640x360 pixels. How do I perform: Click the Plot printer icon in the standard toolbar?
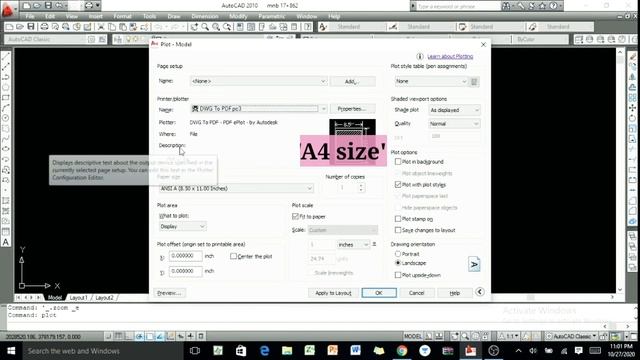point(44,27)
